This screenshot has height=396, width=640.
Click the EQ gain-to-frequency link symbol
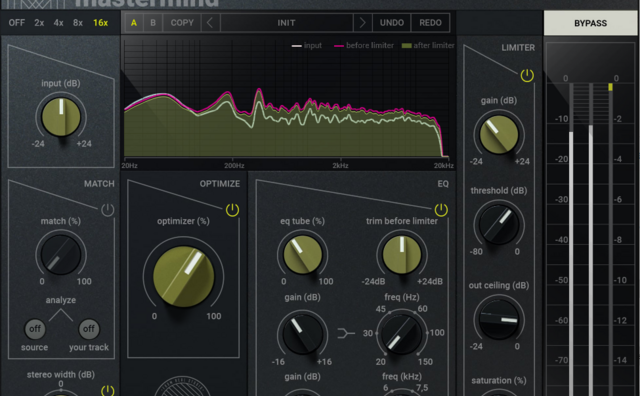pos(346,334)
